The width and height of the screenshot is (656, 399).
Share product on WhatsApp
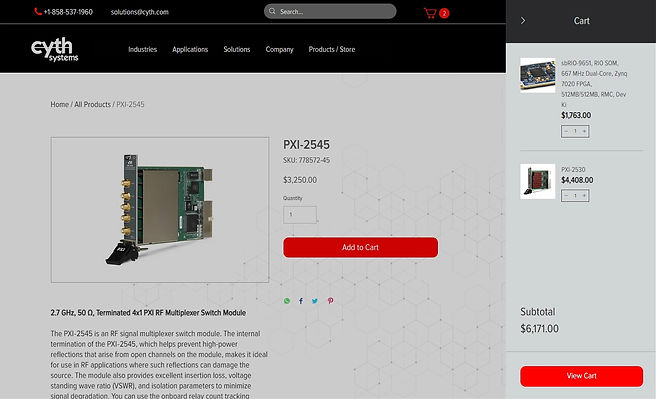287,301
